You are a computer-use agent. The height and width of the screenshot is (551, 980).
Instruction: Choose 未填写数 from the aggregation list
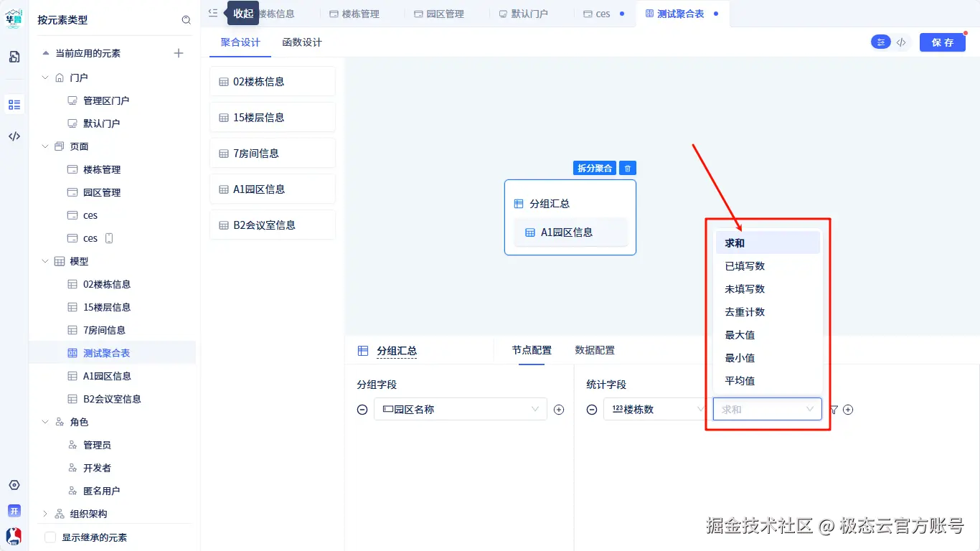[x=768, y=289]
